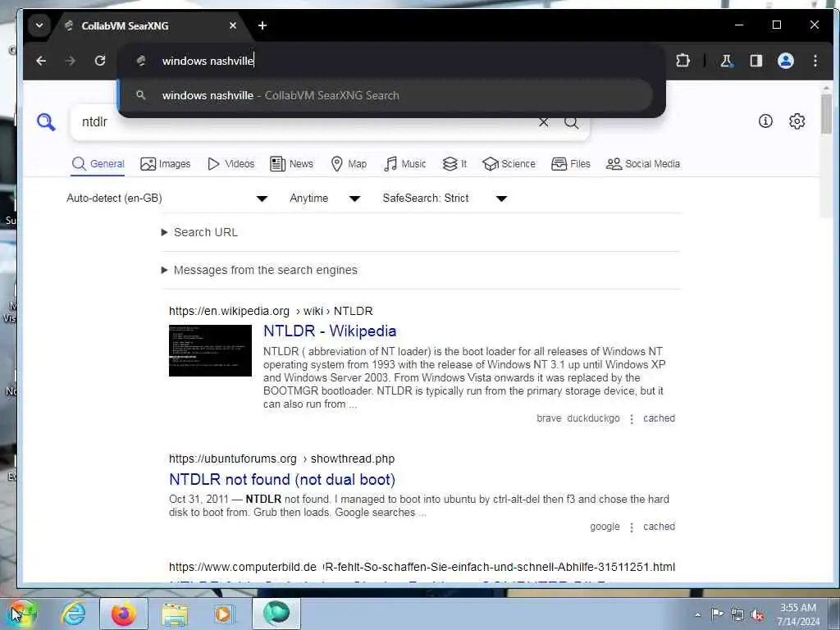Open the tab search chevron button
The image size is (840, 630).
[39, 25]
